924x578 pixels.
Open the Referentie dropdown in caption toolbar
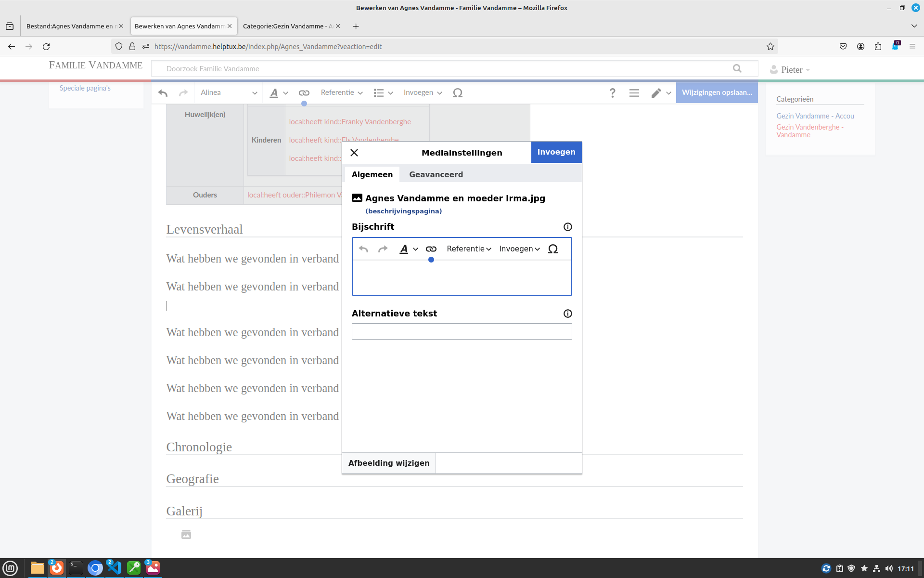468,249
